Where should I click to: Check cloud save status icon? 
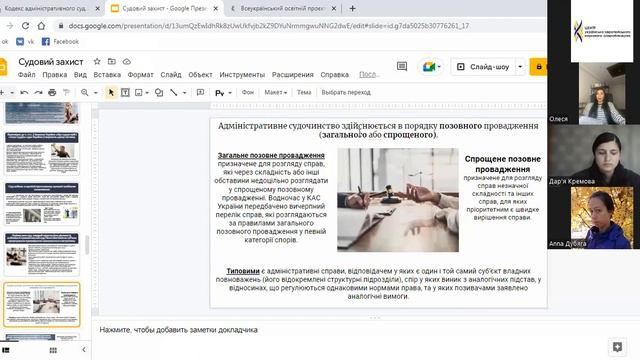coord(127,62)
